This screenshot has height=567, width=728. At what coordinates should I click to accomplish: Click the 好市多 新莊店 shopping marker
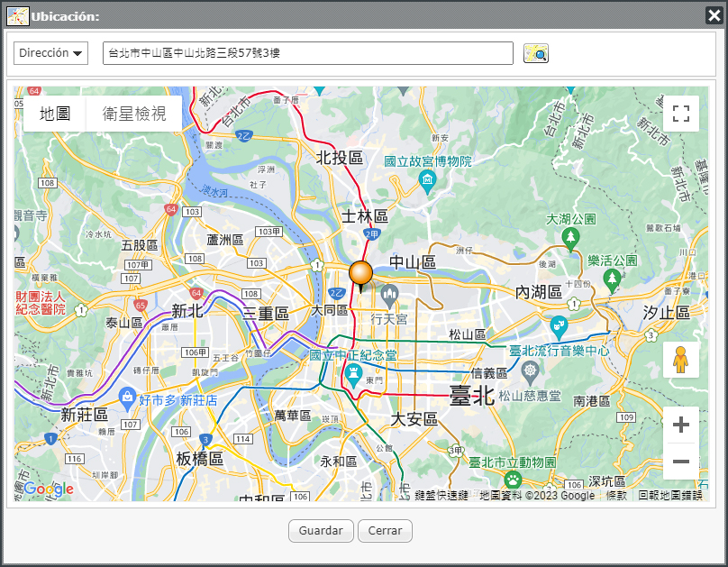coord(127,399)
